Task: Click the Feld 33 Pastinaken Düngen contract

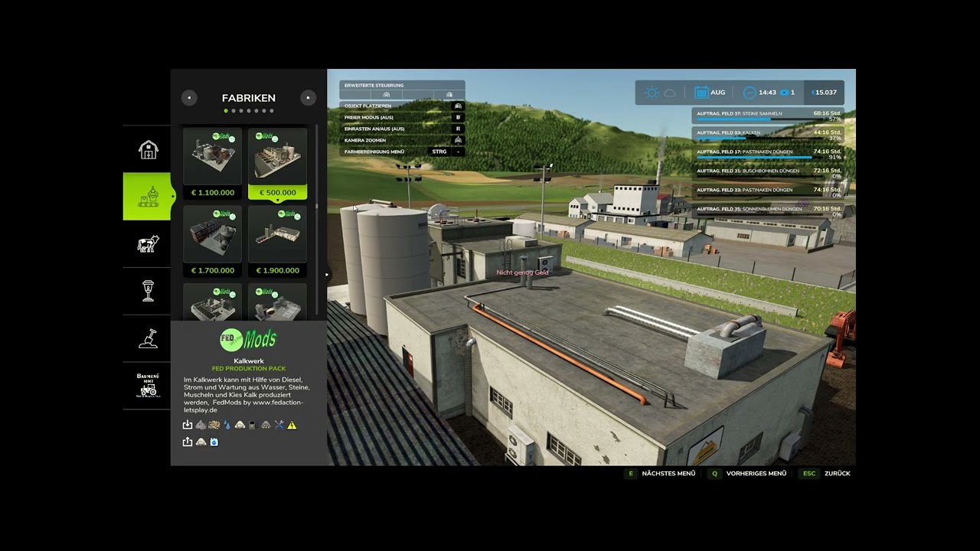Action: (x=768, y=191)
